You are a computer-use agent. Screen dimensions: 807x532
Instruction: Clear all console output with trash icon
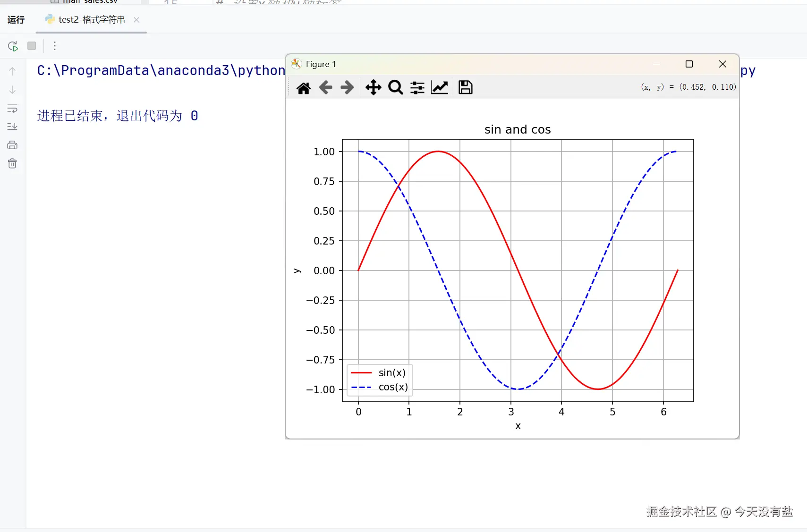coord(12,163)
